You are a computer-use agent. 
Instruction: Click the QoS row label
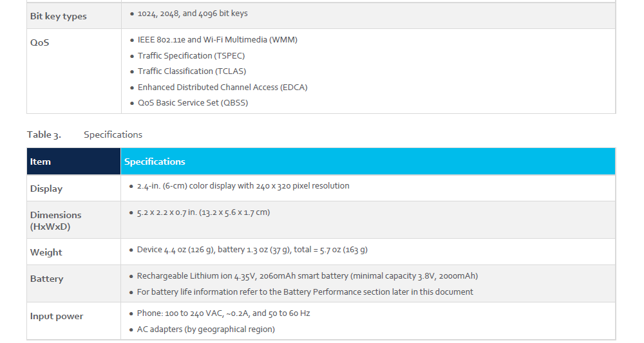40,43
